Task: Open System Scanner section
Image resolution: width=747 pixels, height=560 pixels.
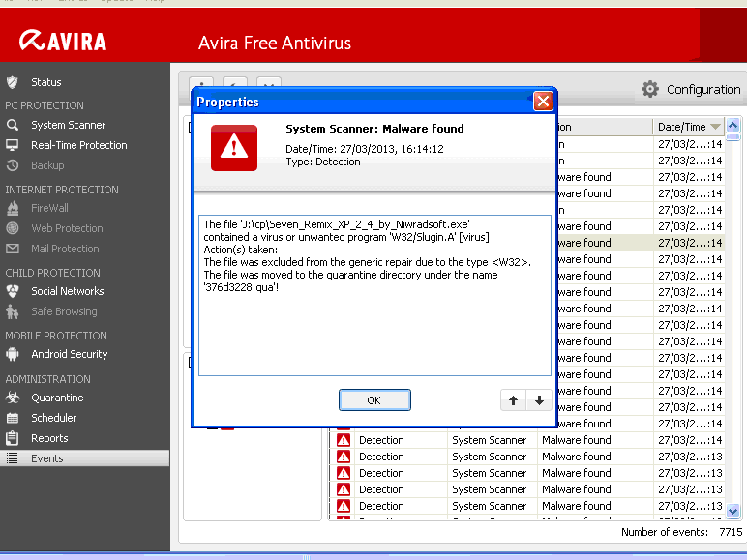Action: tap(68, 125)
